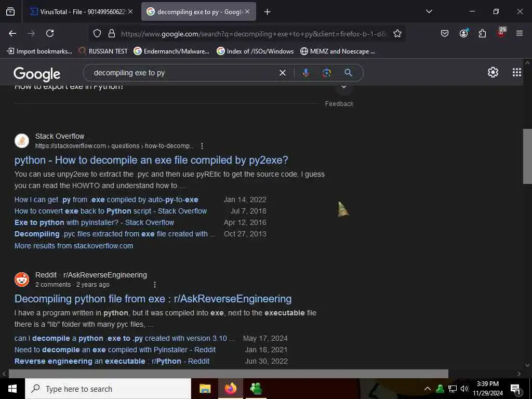The height and width of the screenshot is (399, 532).
Task: Search by image with Lens icon
Action: [x=327, y=73]
